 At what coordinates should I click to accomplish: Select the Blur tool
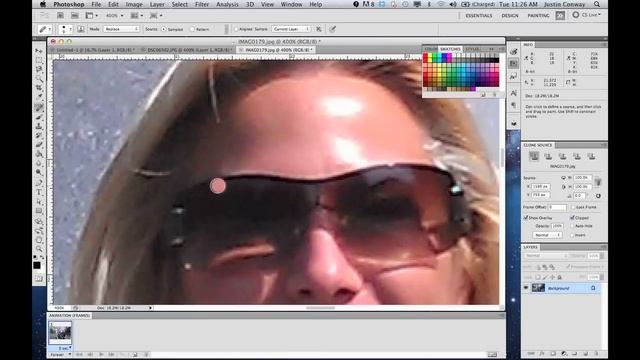tap(39, 162)
